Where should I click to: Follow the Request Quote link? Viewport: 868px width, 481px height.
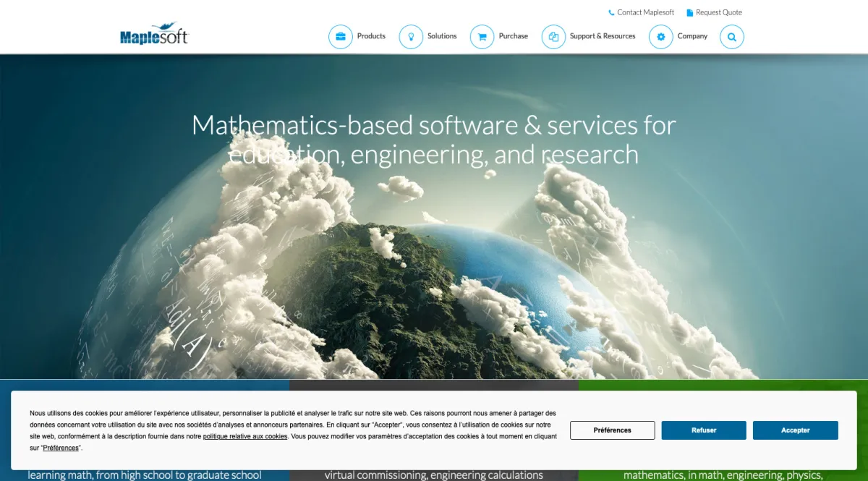point(719,12)
